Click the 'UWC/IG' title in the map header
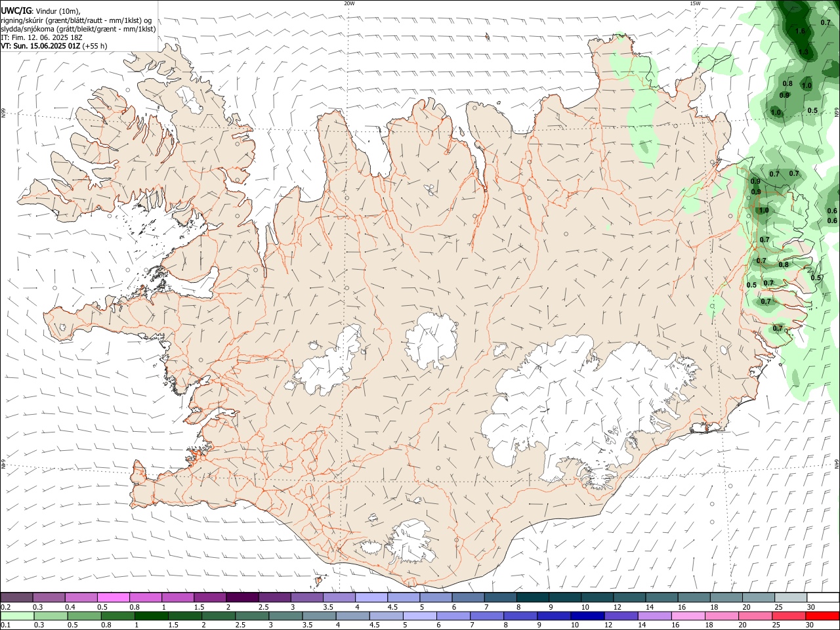Screen dimensions: 840x630 16,11
